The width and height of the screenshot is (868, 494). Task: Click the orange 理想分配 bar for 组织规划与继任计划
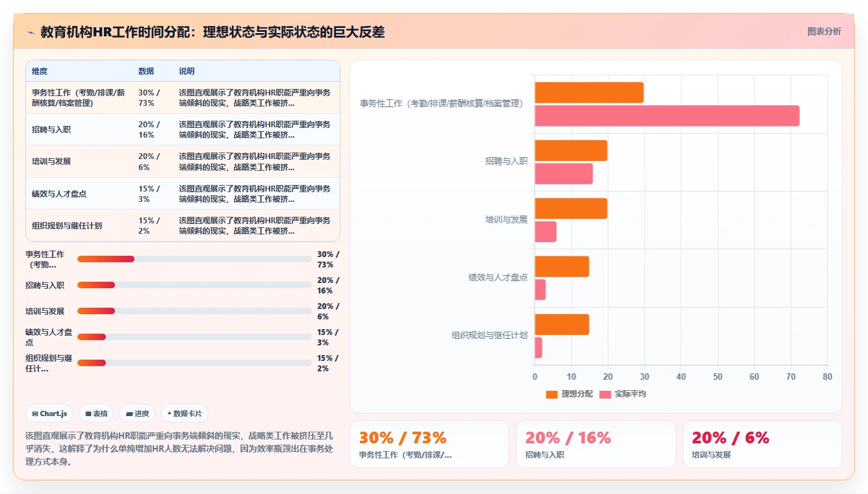pos(562,325)
